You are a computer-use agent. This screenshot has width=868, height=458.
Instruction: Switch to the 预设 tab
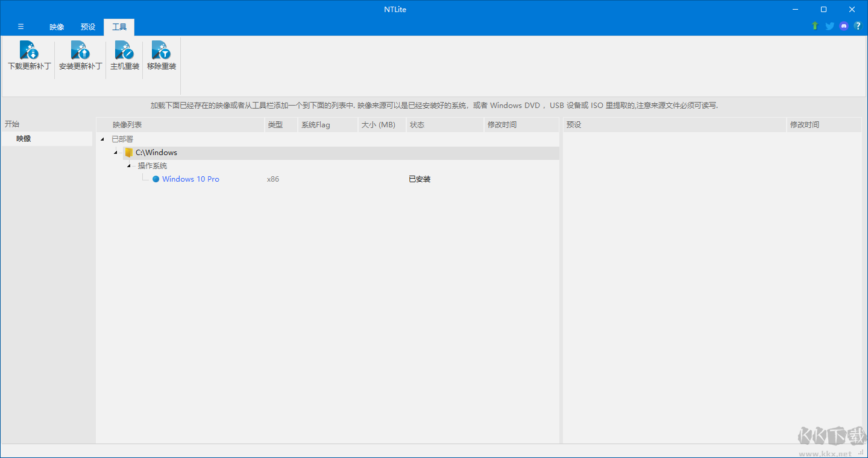pos(88,27)
